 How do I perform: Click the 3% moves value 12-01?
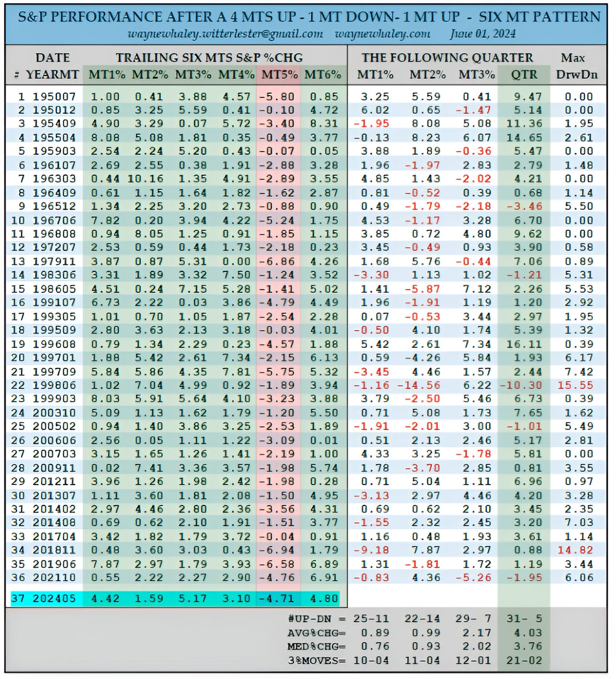(x=473, y=661)
